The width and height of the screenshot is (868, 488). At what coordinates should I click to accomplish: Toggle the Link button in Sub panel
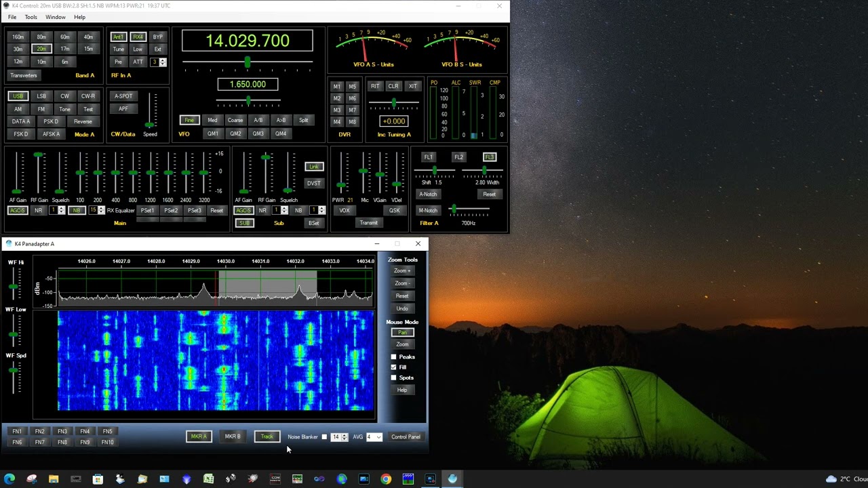313,167
